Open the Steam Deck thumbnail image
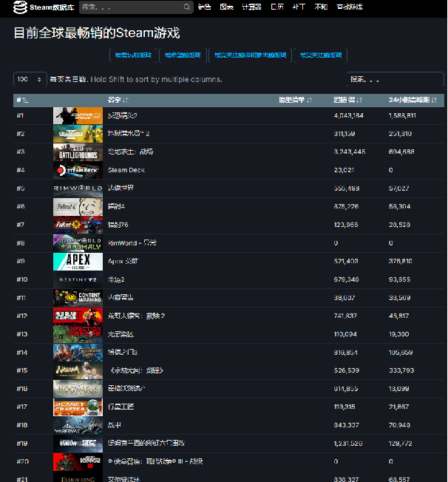The height and width of the screenshot is (482, 448). pos(78,170)
